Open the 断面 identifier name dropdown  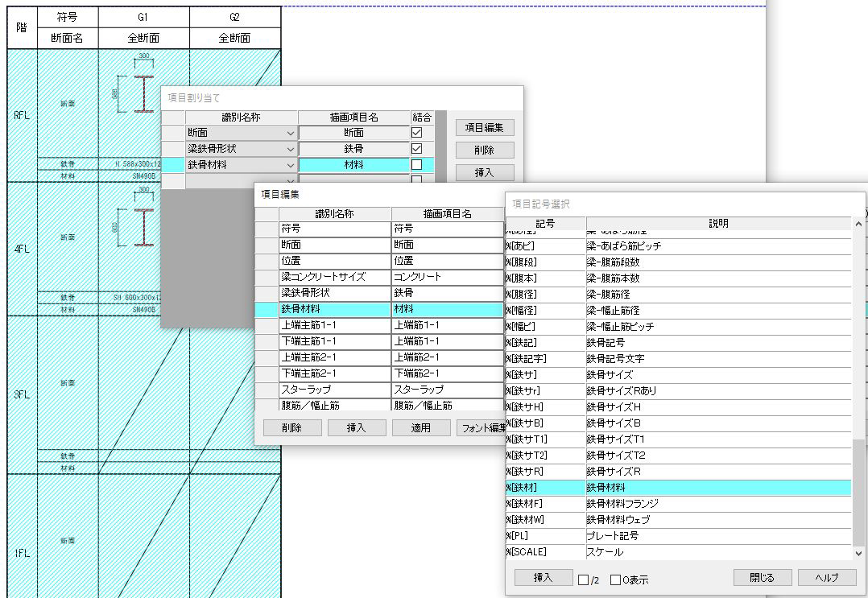tap(290, 133)
